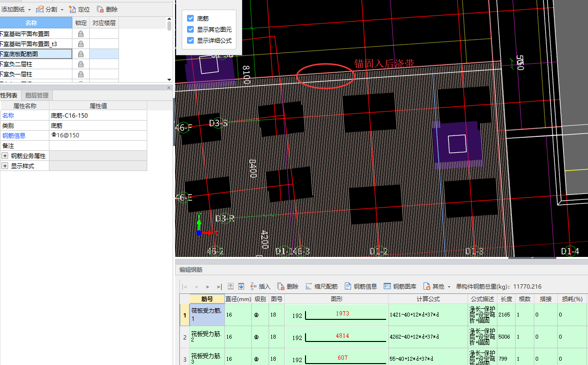
Task: Click the empty 备注 value field
Action: [98, 146]
